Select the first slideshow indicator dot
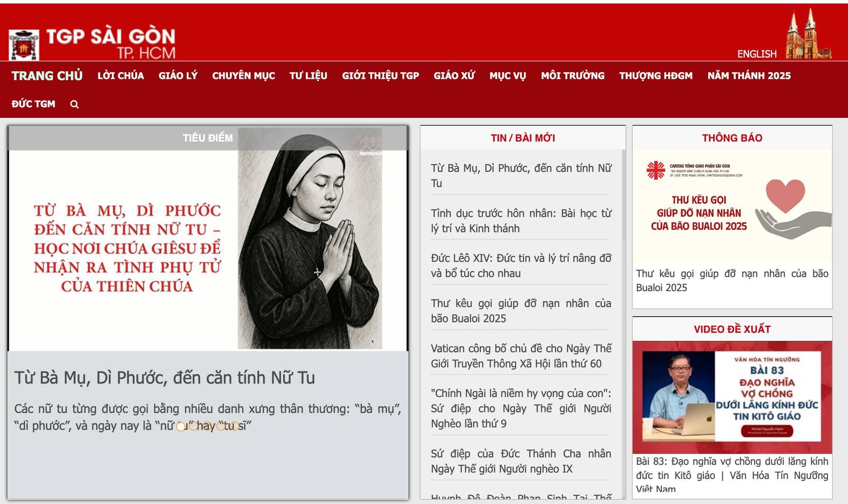The height and width of the screenshot is (504, 848). pos(181,426)
